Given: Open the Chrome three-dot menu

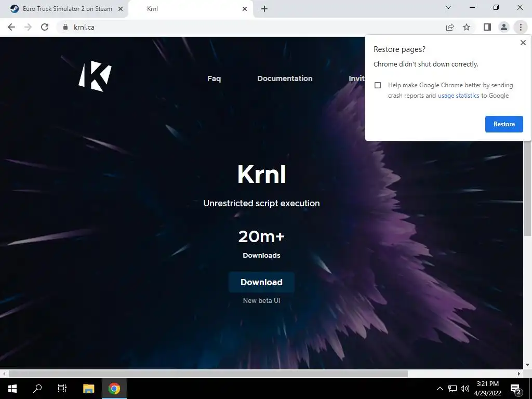Looking at the screenshot, I should click(x=521, y=27).
